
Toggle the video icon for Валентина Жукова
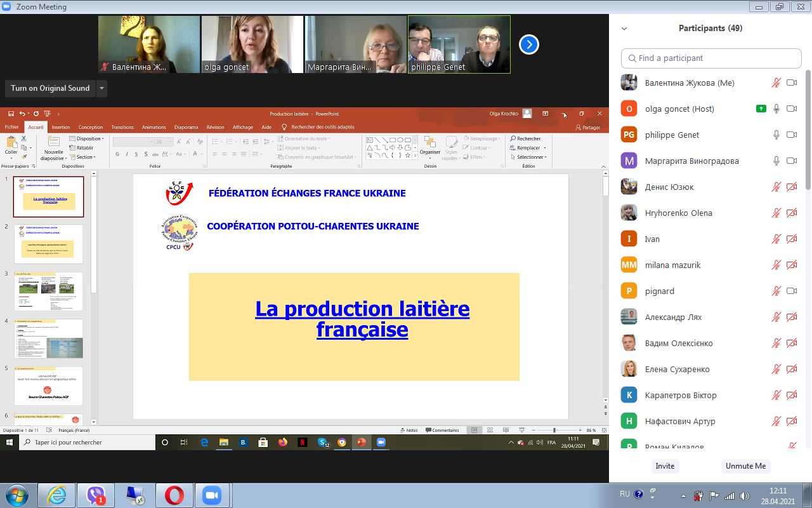(x=791, y=83)
